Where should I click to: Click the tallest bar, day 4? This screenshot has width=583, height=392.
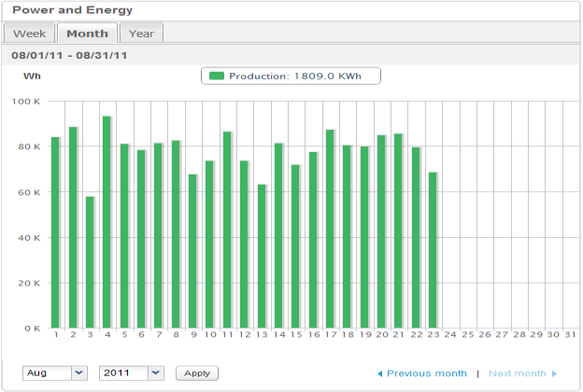(x=107, y=222)
